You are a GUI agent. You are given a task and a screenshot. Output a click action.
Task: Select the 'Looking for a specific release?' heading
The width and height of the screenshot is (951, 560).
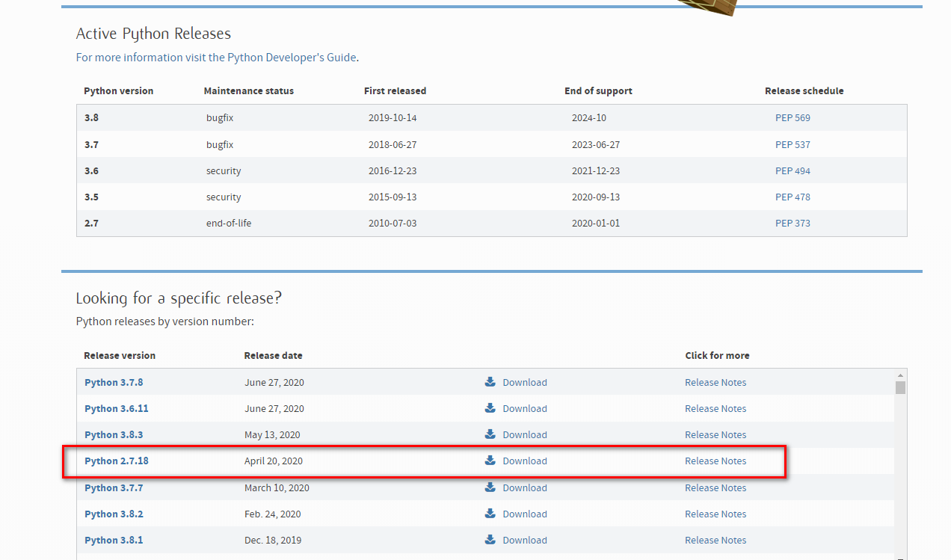tap(179, 298)
